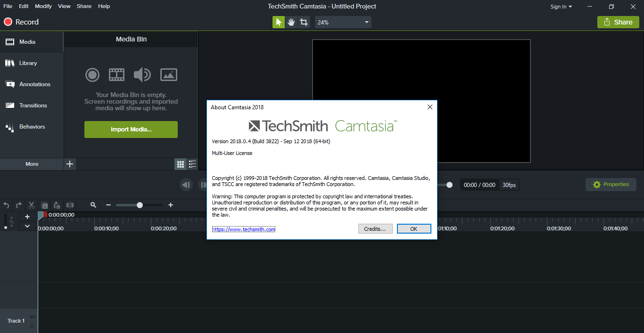Toggle the Track 1 lock icon

[32, 326]
